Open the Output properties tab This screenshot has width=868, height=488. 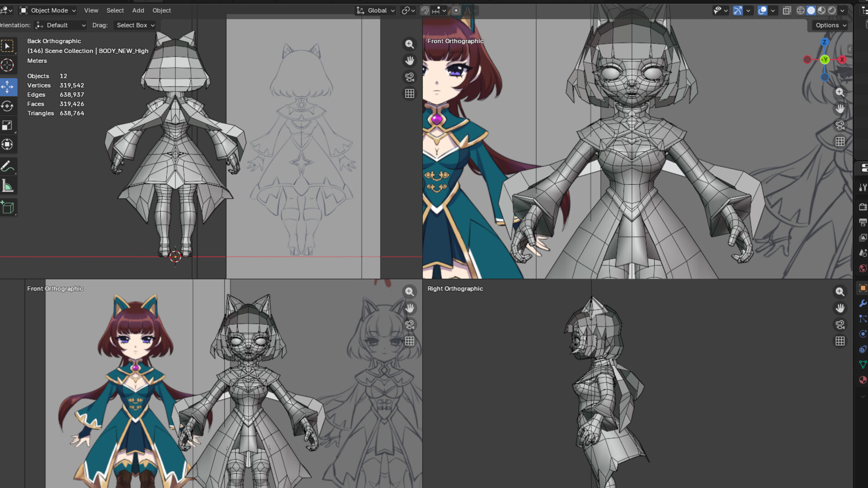(863, 222)
